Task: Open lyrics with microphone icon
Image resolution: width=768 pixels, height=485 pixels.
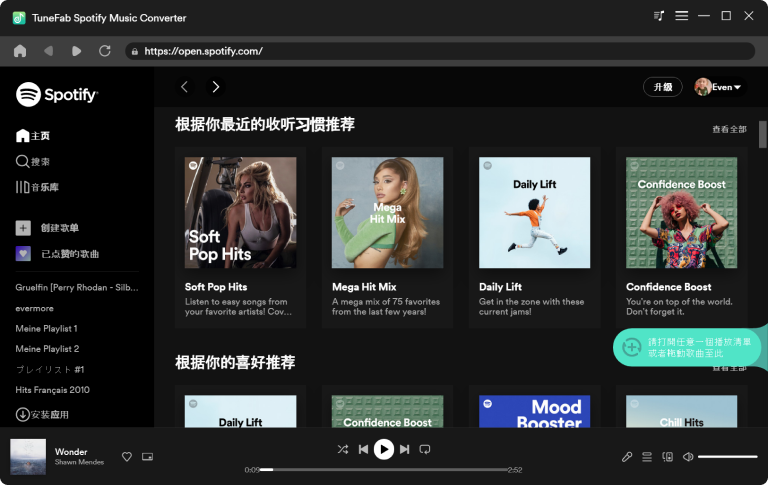Action: tap(627, 457)
